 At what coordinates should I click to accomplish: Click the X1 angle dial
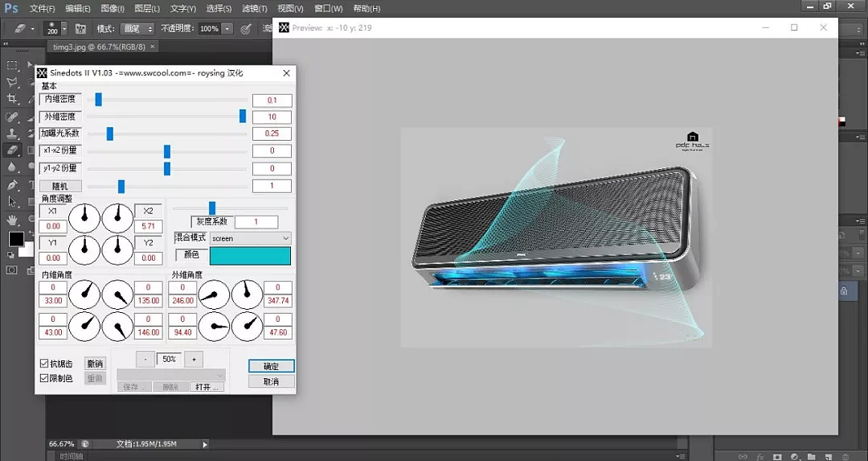pos(84,218)
